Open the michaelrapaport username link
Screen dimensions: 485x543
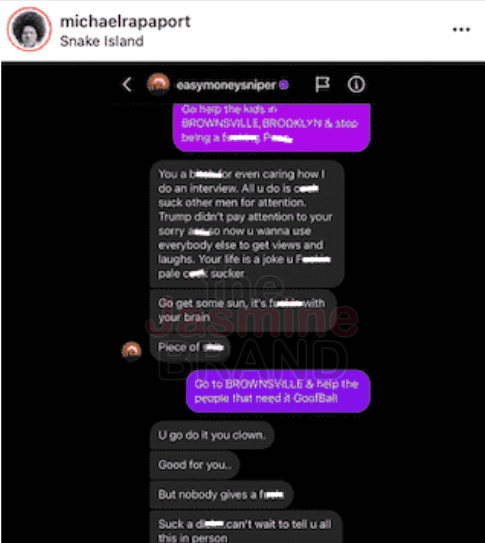(125, 22)
